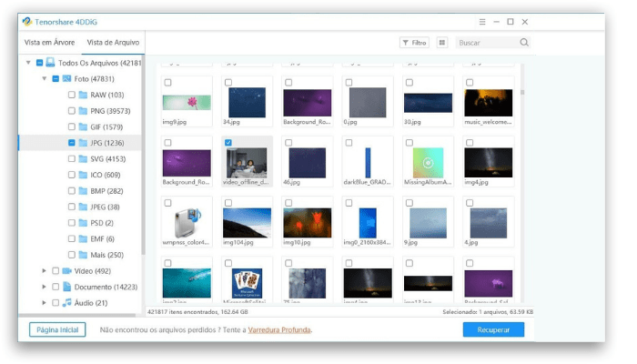Collapse the Todos Os Arquivos tree node

(28, 63)
